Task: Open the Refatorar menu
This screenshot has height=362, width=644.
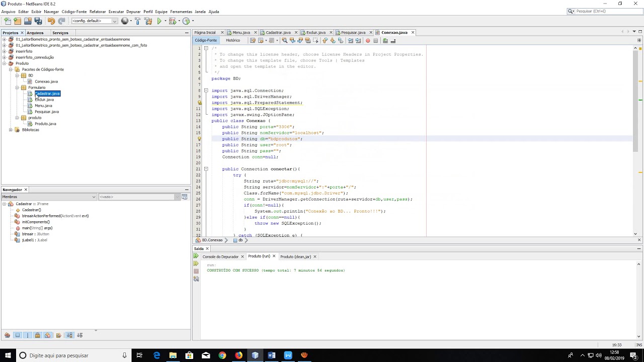Action: 98,12
